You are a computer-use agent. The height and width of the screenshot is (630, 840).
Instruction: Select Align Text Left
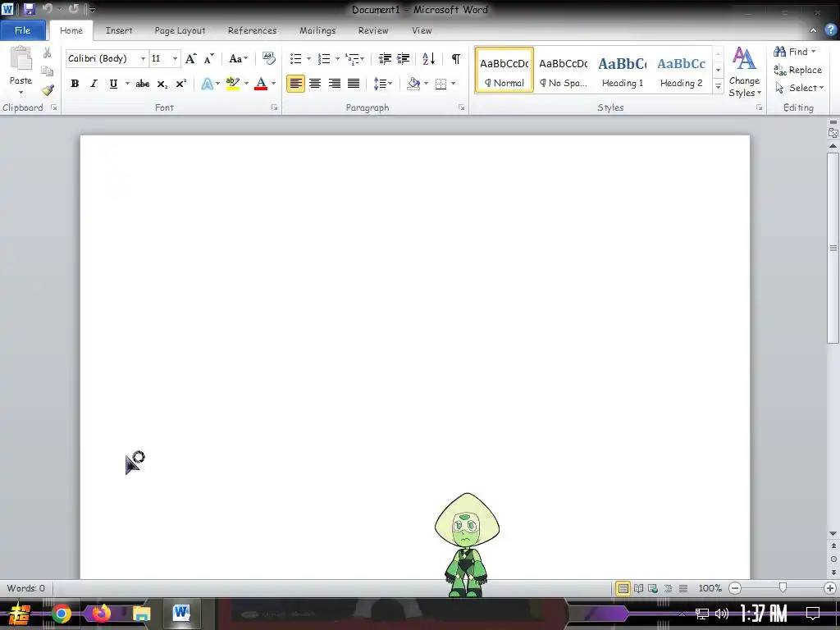point(295,84)
